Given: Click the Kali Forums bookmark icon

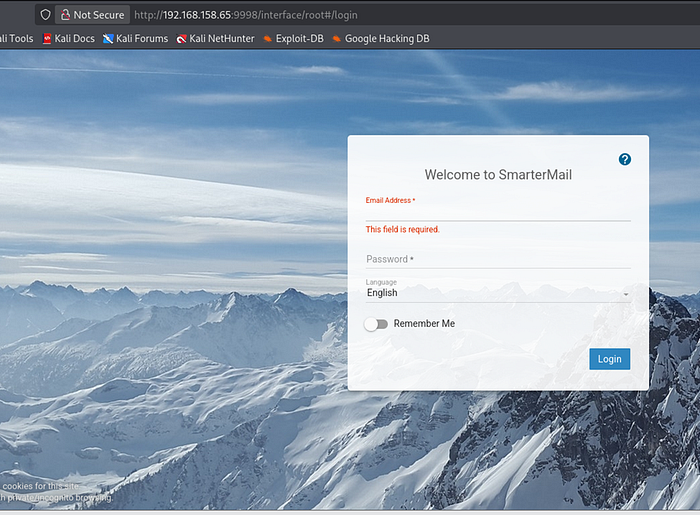Looking at the screenshot, I should tap(108, 39).
